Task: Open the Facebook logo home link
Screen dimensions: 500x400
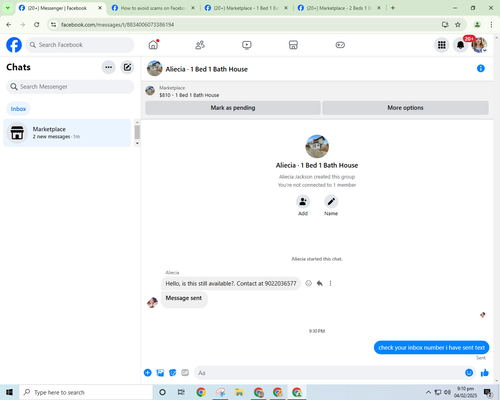Action: [x=14, y=45]
